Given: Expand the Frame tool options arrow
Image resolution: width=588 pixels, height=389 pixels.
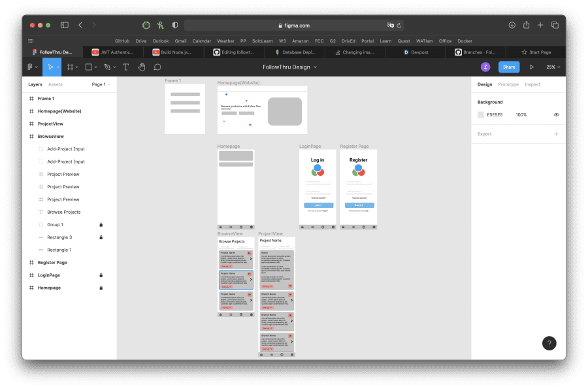Looking at the screenshot, I should coord(77,67).
